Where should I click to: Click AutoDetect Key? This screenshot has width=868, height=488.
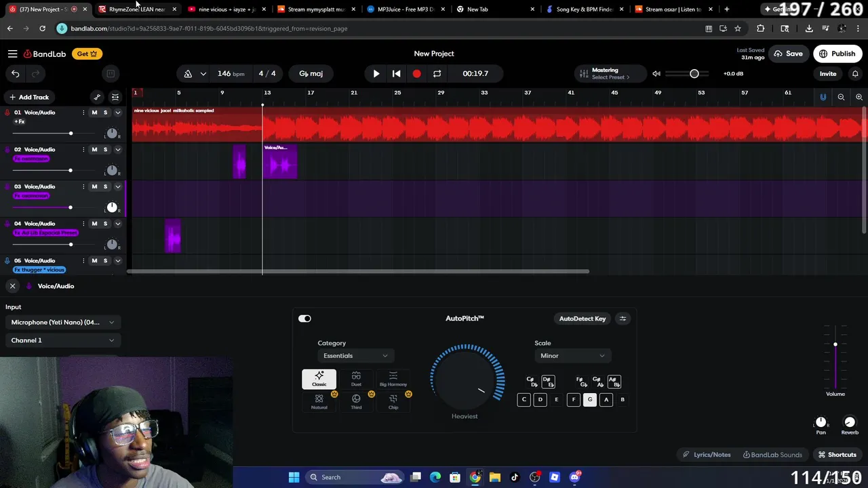pyautogui.click(x=583, y=319)
